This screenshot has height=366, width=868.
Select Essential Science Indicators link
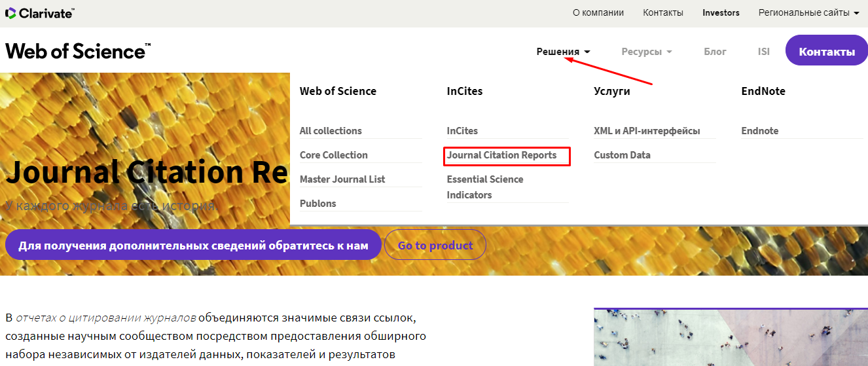click(485, 187)
